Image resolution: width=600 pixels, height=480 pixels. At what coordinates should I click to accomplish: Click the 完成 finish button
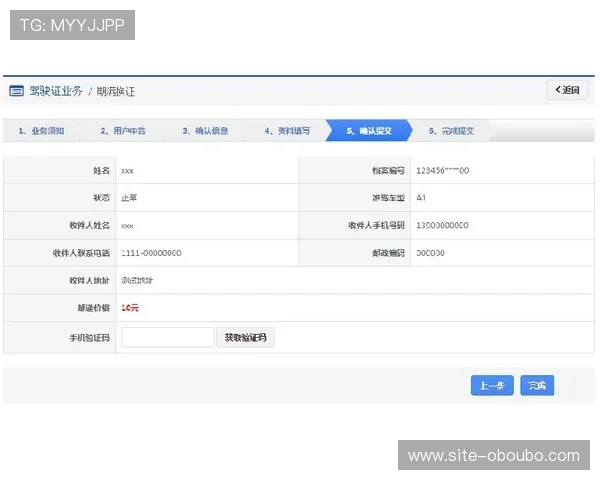pyautogui.click(x=537, y=385)
